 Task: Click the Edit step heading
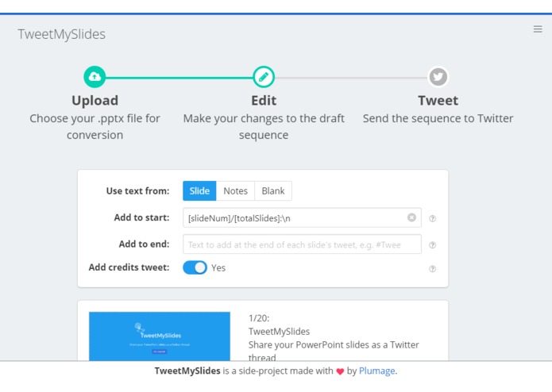click(264, 101)
